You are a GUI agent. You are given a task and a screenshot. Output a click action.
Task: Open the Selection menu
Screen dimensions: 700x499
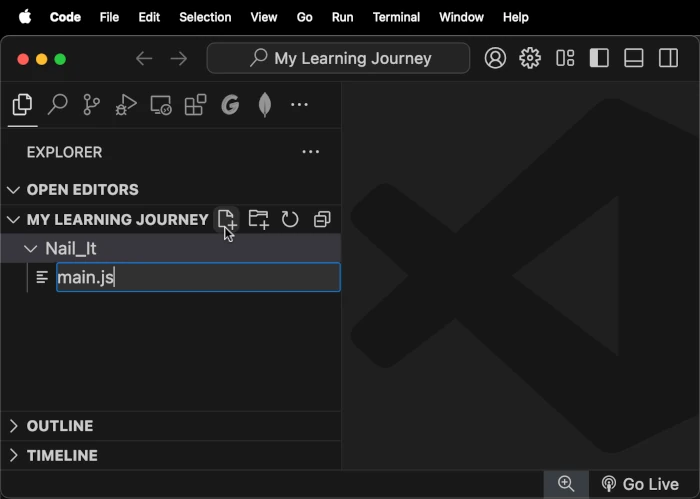(x=205, y=17)
